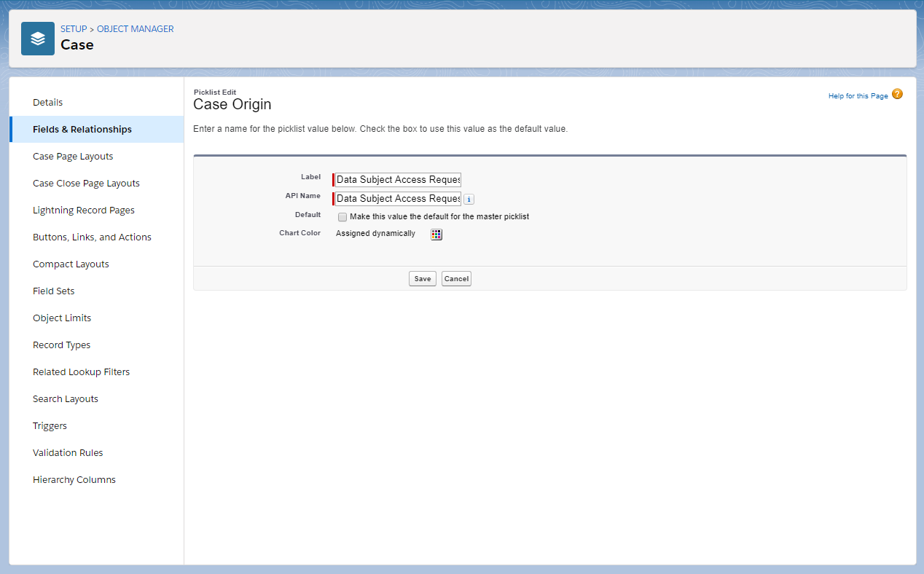This screenshot has width=924, height=574.
Task: Click inside the API Name text field
Action: click(397, 198)
